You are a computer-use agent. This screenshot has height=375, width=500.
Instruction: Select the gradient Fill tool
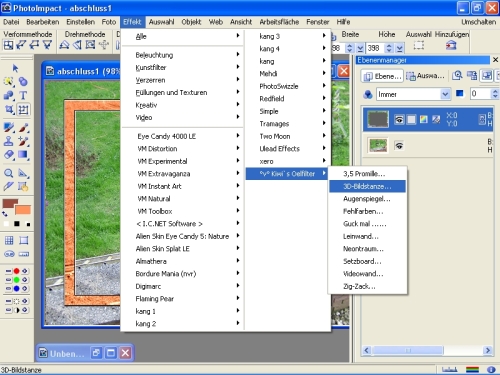(x=23, y=154)
